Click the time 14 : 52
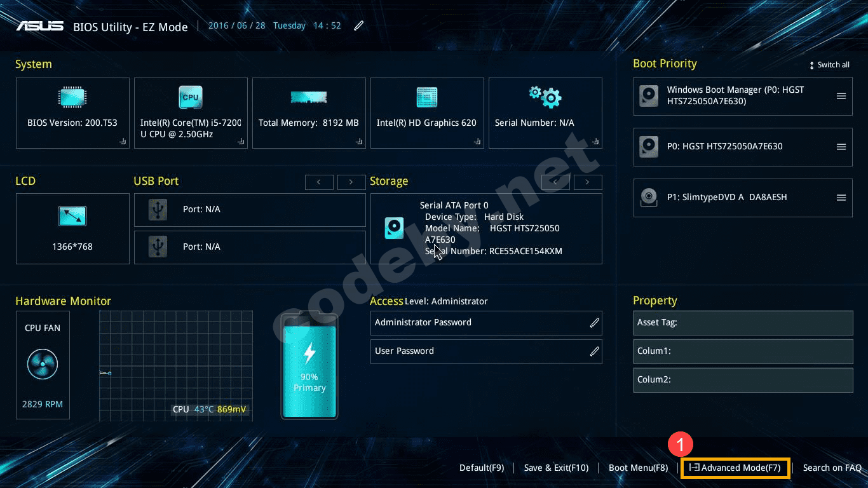Image resolution: width=868 pixels, height=488 pixels. [327, 26]
